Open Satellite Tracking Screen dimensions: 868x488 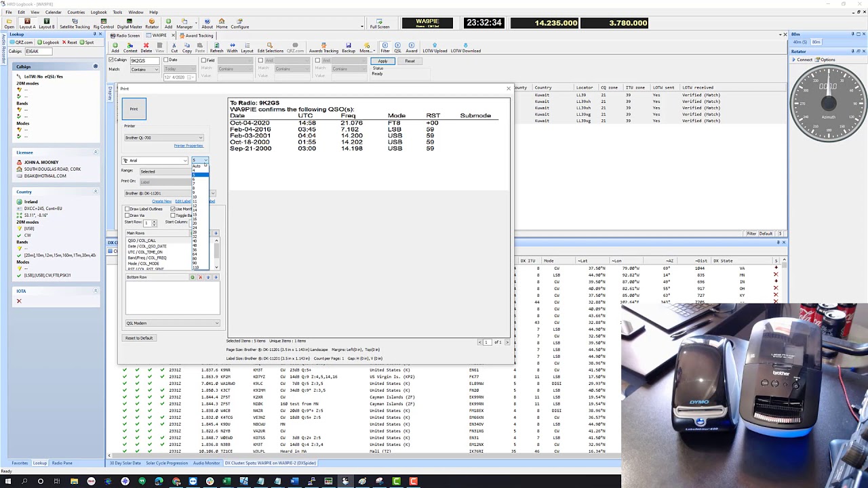[75, 24]
